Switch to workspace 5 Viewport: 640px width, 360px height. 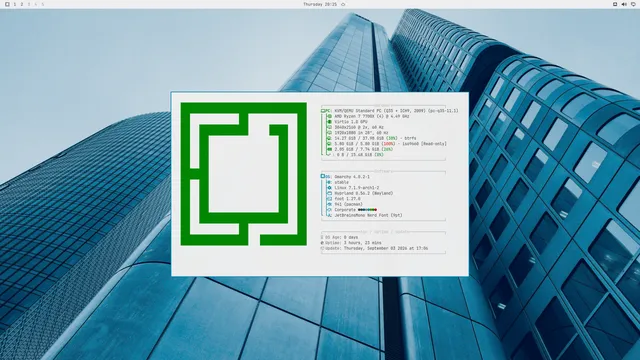42,4
